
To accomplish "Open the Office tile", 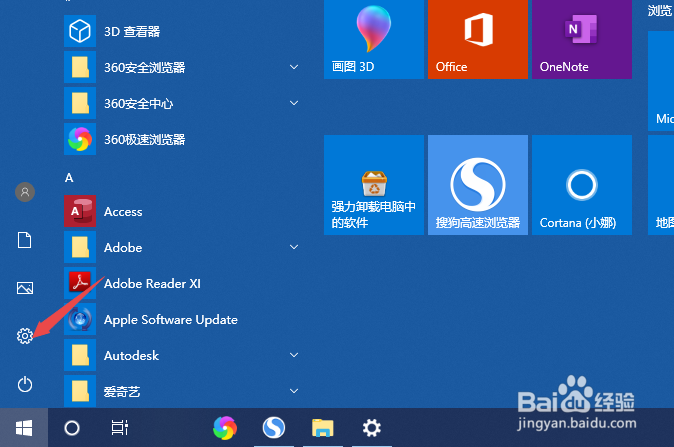I will (x=478, y=40).
